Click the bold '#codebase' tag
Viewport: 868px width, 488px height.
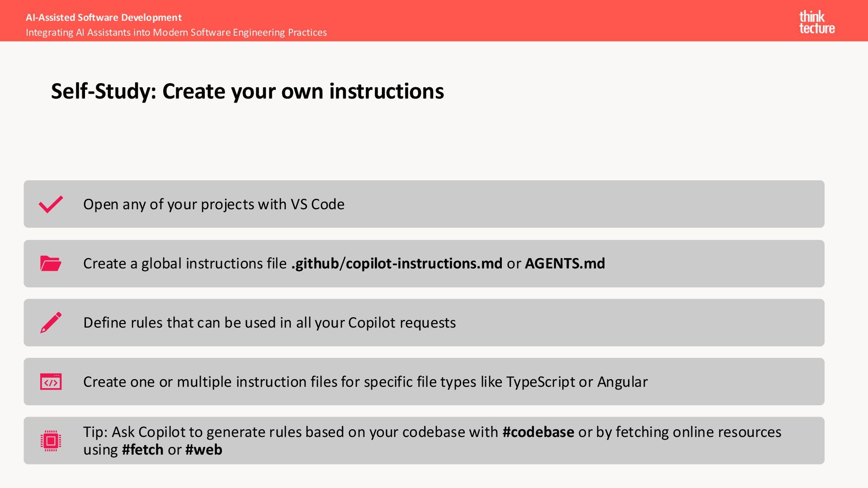coord(538,432)
